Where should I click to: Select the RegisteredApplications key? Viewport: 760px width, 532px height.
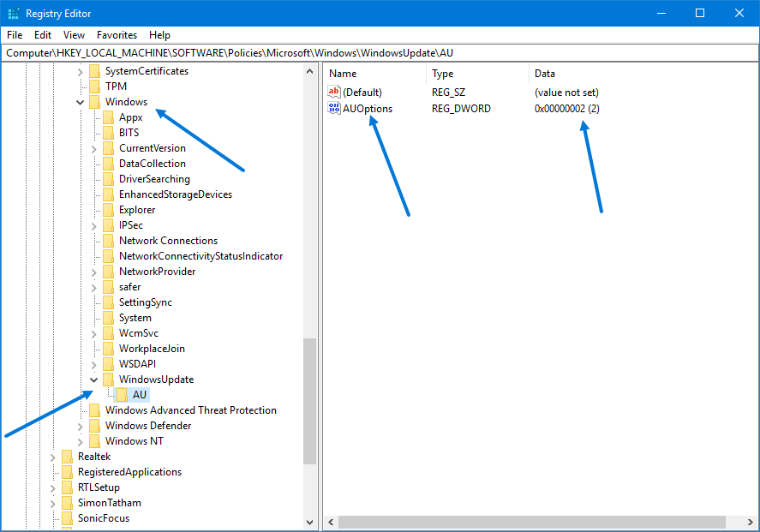(130, 472)
